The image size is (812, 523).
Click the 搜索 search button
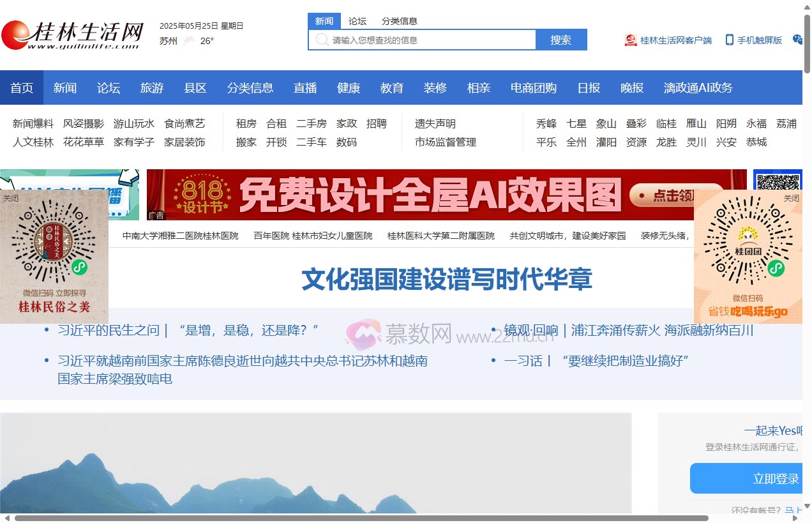pyautogui.click(x=560, y=40)
